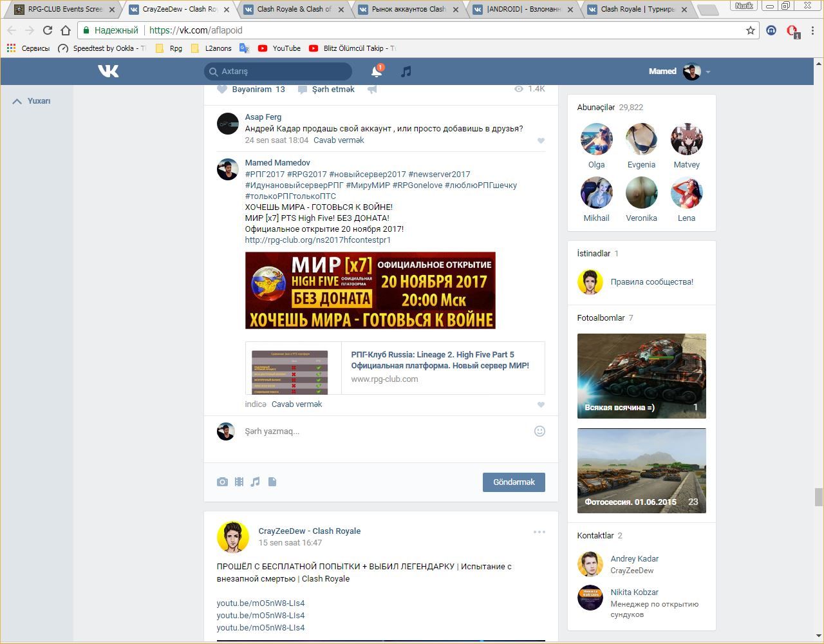The image size is (824, 644).
Task: Open VK notifications bell
Action: [377, 71]
